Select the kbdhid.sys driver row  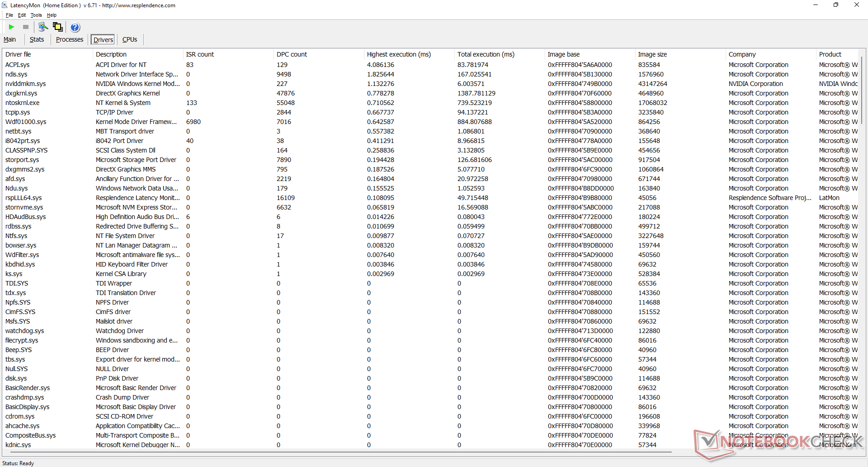pyautogui.click(x=430, y=264)
